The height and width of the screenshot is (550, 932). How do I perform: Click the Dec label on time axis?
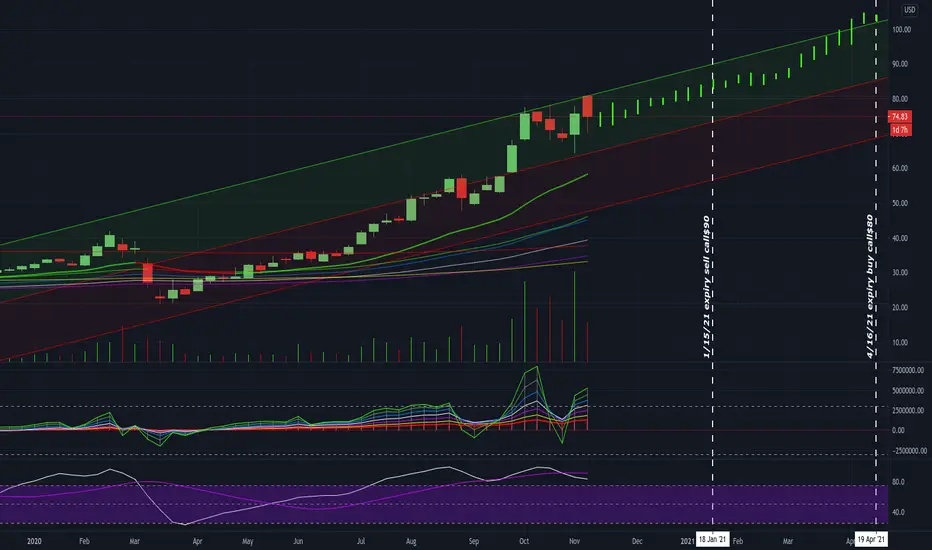(637, 541)
